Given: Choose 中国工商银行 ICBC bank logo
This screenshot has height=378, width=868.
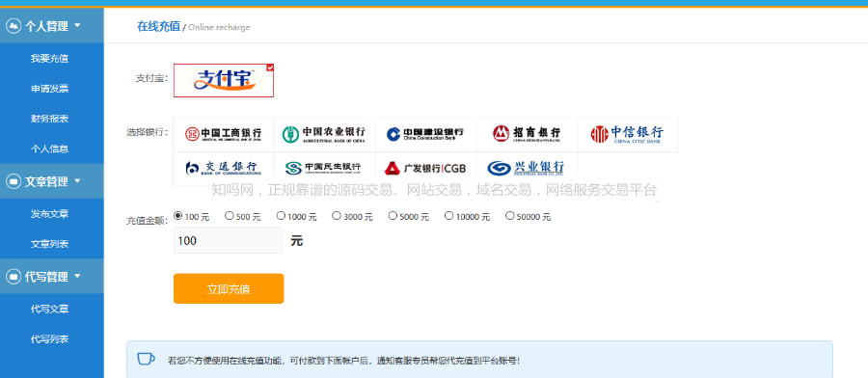Looking at the screenshot, I should pyautogui.click(x=224, y=134).
